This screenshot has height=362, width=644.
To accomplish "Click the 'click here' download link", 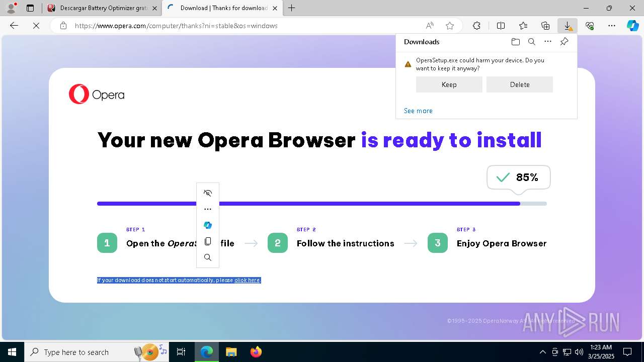I will [x=247, y=280].
